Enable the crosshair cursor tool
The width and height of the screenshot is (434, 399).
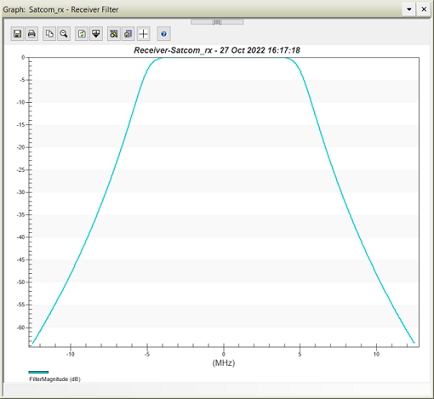click(x=143, y=34)
